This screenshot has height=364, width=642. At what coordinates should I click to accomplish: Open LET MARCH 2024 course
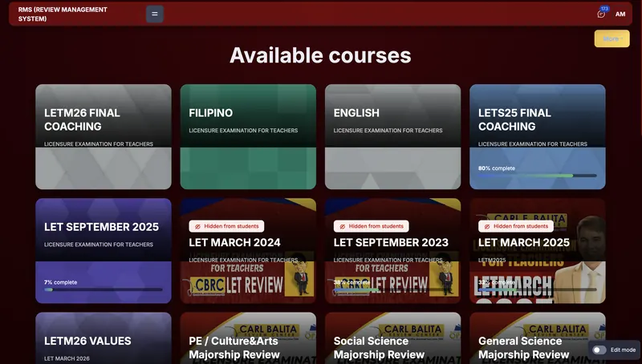(x=234, y=242)
